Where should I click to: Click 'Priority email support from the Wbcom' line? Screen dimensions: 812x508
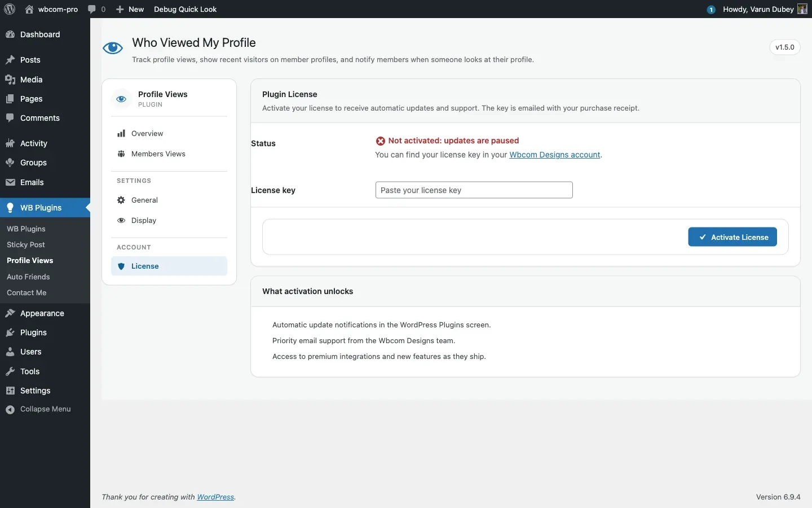[x=364, y=340]
